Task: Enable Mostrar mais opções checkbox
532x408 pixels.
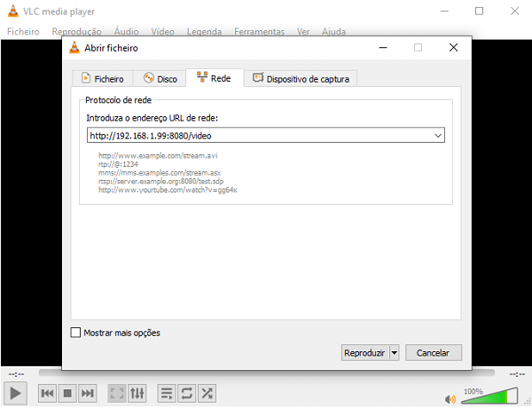Action: point(75,333)
